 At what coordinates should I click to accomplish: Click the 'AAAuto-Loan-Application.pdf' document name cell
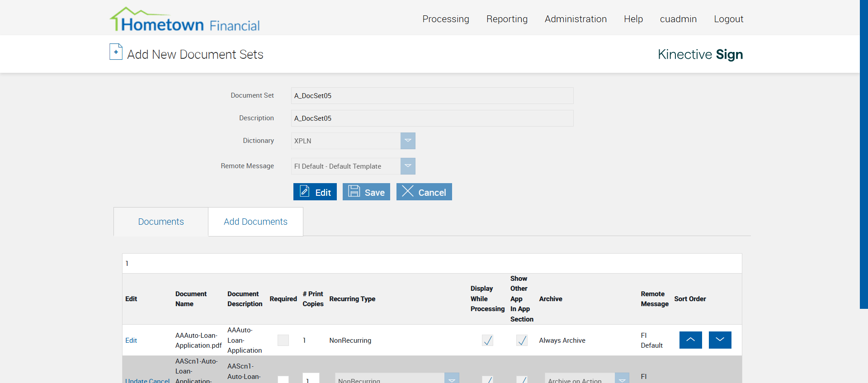click(198, 340)
